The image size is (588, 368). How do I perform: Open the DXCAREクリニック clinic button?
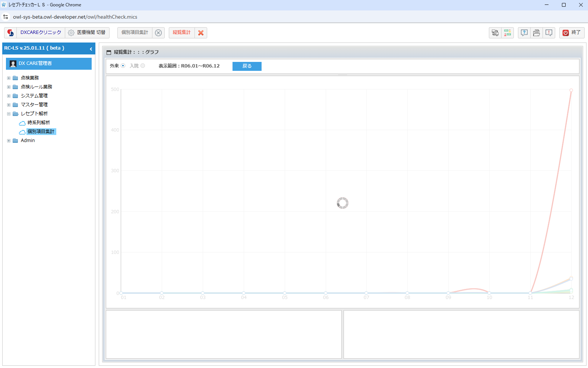(x=41, y=32)
